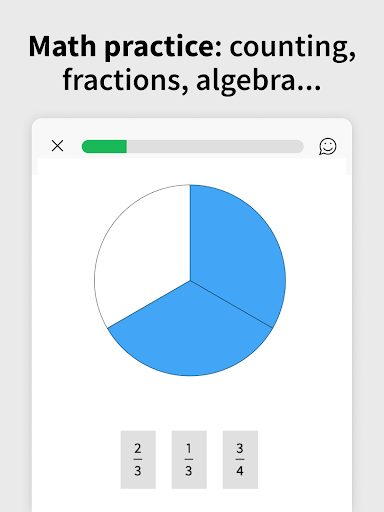384x512 pixels.
Task: Close the practice exercise with the X icon
Action: [x=57, y=146]
